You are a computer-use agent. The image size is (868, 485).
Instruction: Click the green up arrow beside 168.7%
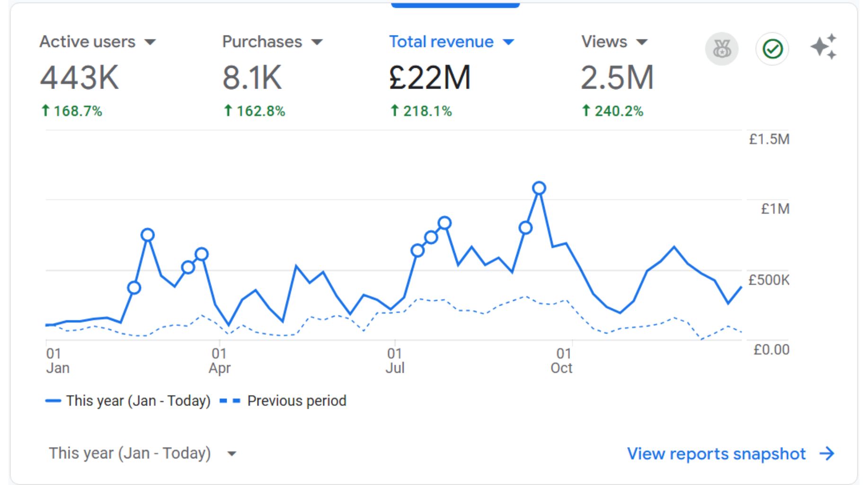click(x=45, y=111)
